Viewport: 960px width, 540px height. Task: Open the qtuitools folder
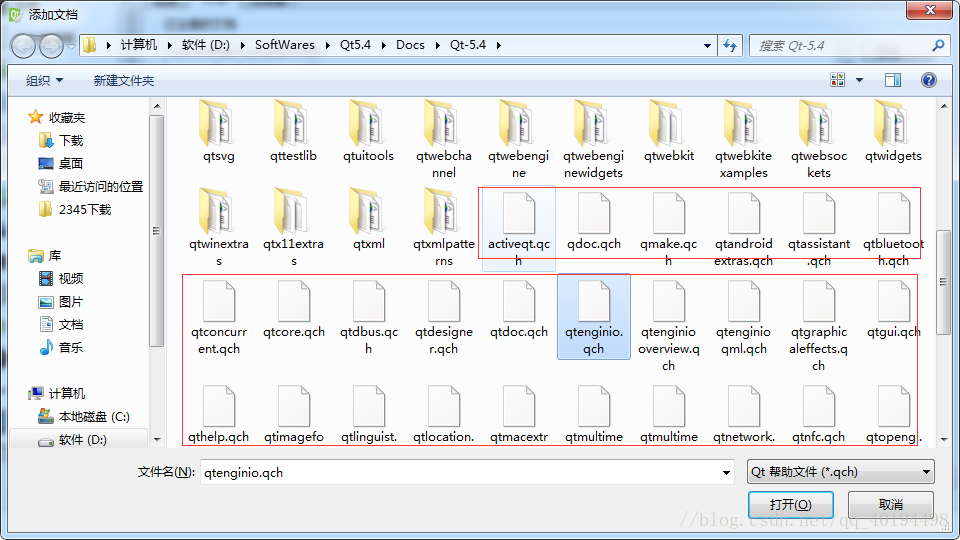[369, 132]
